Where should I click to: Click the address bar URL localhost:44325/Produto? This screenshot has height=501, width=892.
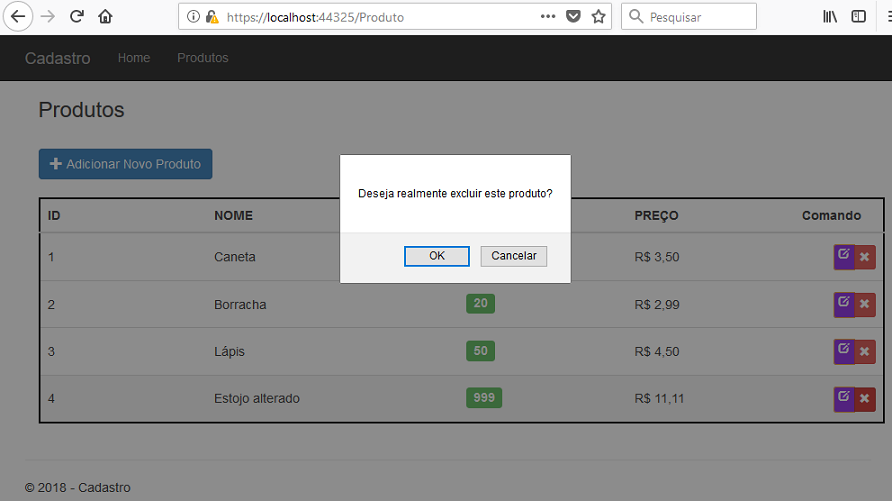(315, 17)
